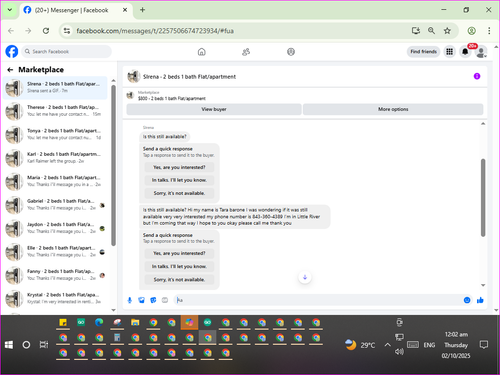Open Therese's 2 beds 1 bath conversation
The height and width of the screenshot is (375, 500).
point(55,111)
